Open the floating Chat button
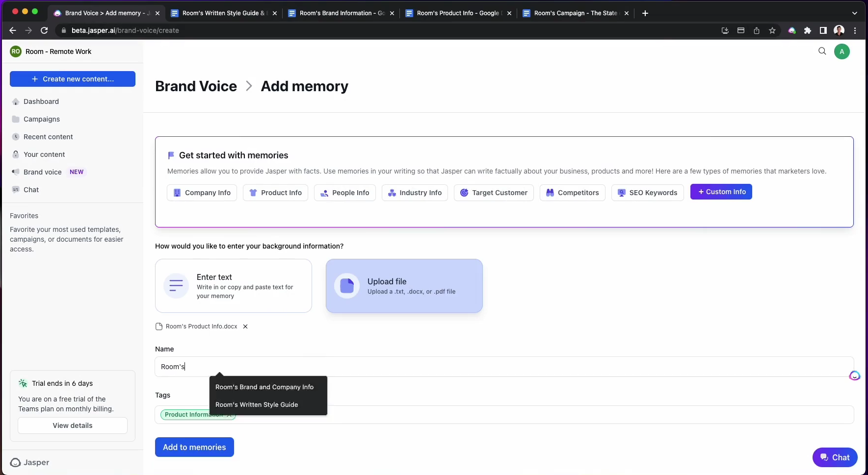The width and height of the screenshot is (868, 475). coord(835,457)
